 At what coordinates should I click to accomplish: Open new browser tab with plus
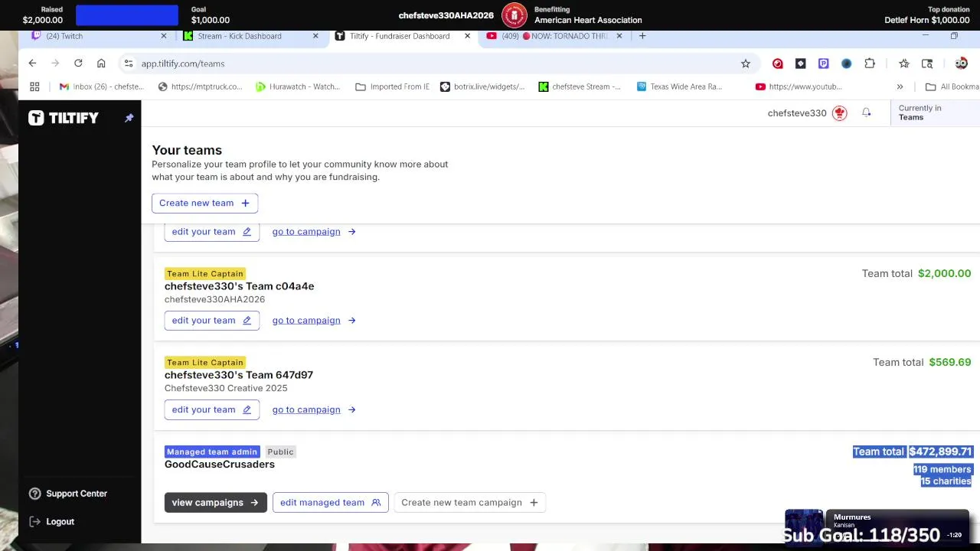642,36
